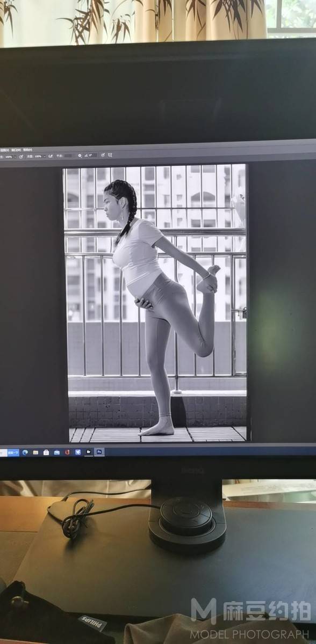This screenshot has height=644, width=316.
Task: Expand the brush opacity 100% dropdown
Action: (x=15, y=156)
